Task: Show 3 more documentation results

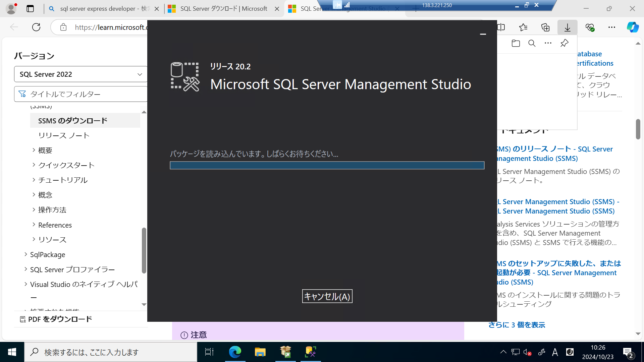Action: tap(517, 325)
